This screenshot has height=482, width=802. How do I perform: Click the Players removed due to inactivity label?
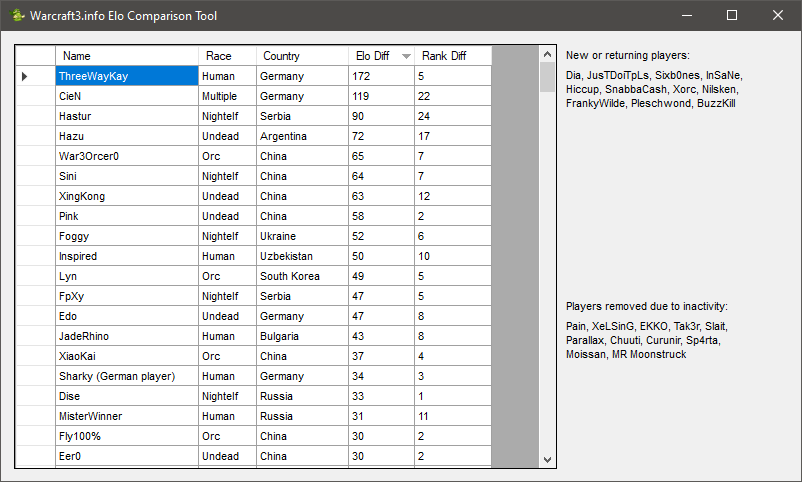coord(647,306)
